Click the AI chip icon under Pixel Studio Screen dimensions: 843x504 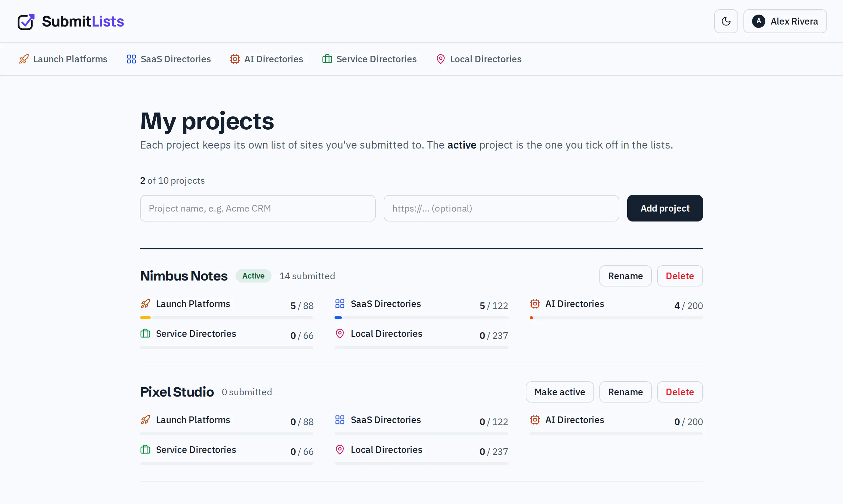coord(535,420)
